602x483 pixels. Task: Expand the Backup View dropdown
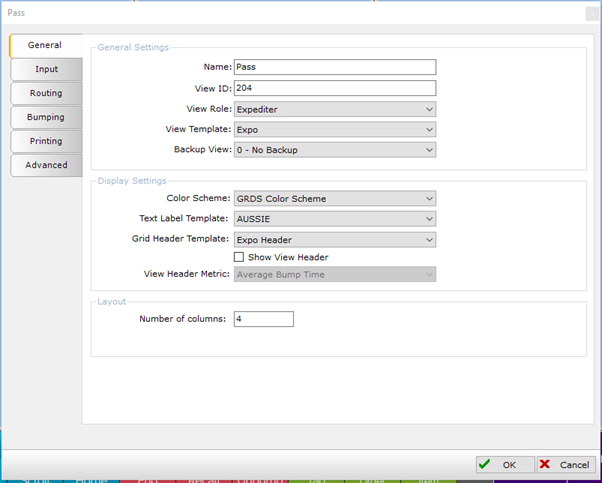point(334,150)
